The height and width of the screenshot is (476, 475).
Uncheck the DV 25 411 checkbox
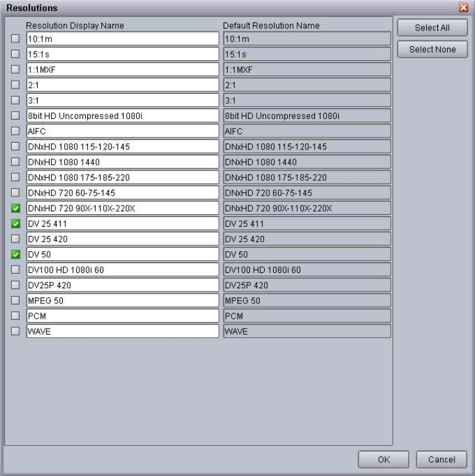(15, 223)
